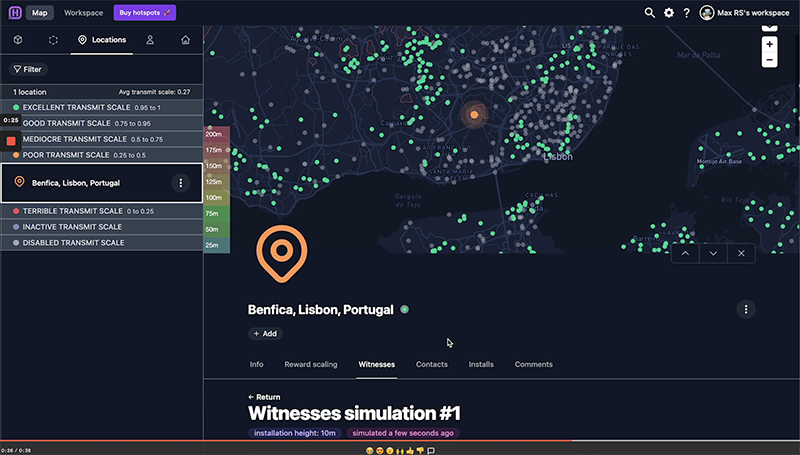800x455 pixels.
Task: Click the Witnesses simulation #1 heading
Action: point(354,413)
